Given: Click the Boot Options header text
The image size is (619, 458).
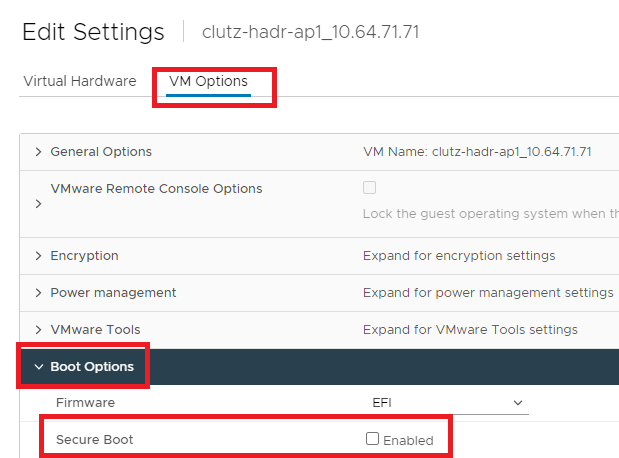Looking at the screenshot, I should pos(92,367).
